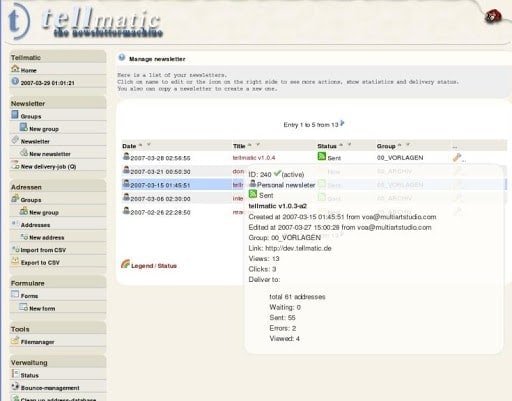Click the people icon beside Adressen Groups
The image size is (512, 401).
pos(15,198)
